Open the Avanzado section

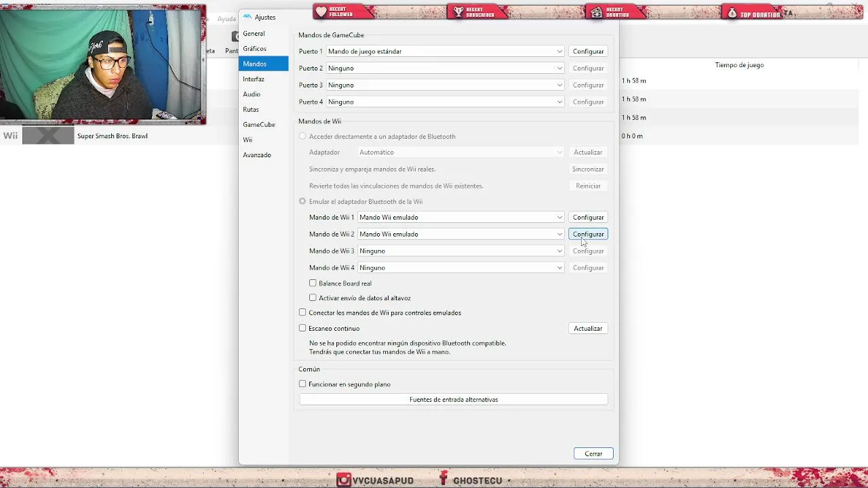[x=264, y=155]
